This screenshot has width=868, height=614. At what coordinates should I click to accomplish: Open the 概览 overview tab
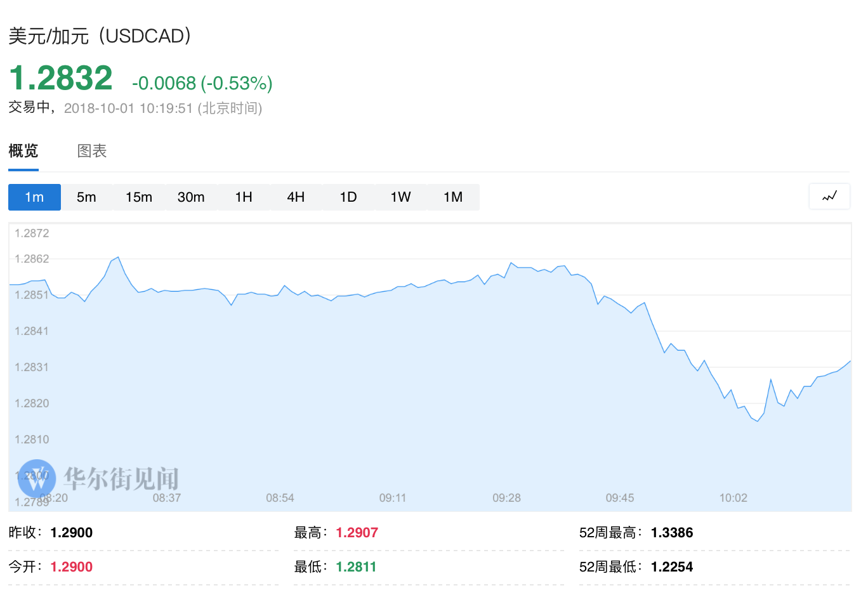coord(23,151)
